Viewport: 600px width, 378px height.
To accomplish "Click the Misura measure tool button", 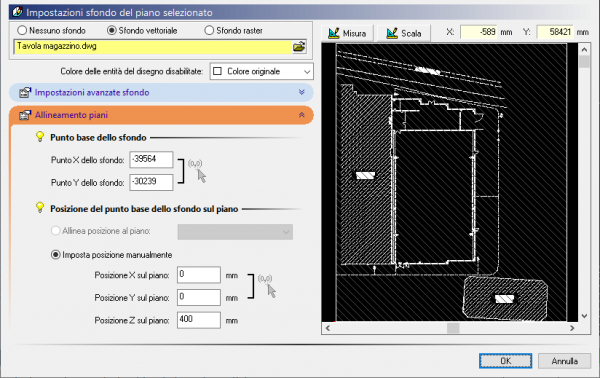I will tap(347, 33).
